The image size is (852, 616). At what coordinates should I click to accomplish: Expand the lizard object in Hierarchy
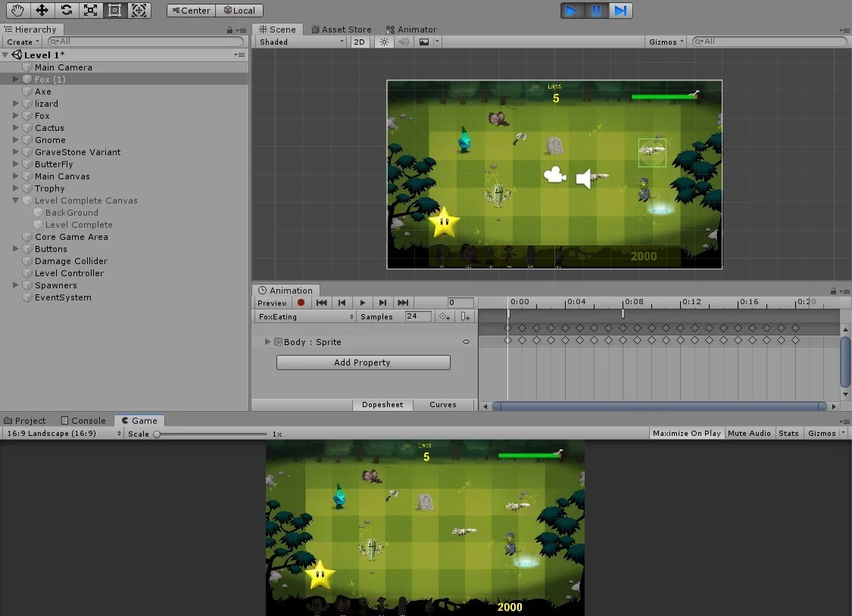tap(15, 103)
